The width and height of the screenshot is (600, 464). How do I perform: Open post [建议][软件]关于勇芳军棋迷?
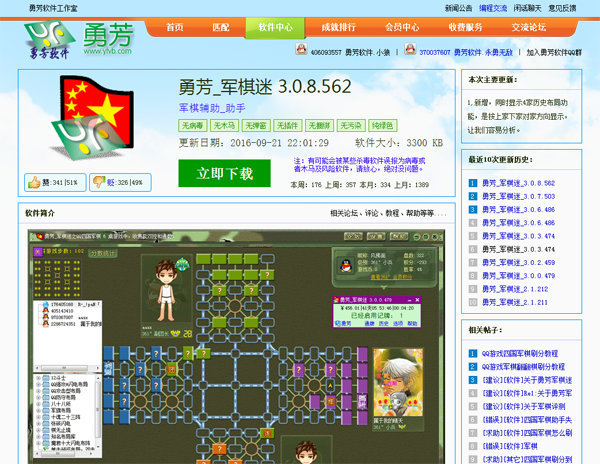pyautogui.click(x=527, y=380)
